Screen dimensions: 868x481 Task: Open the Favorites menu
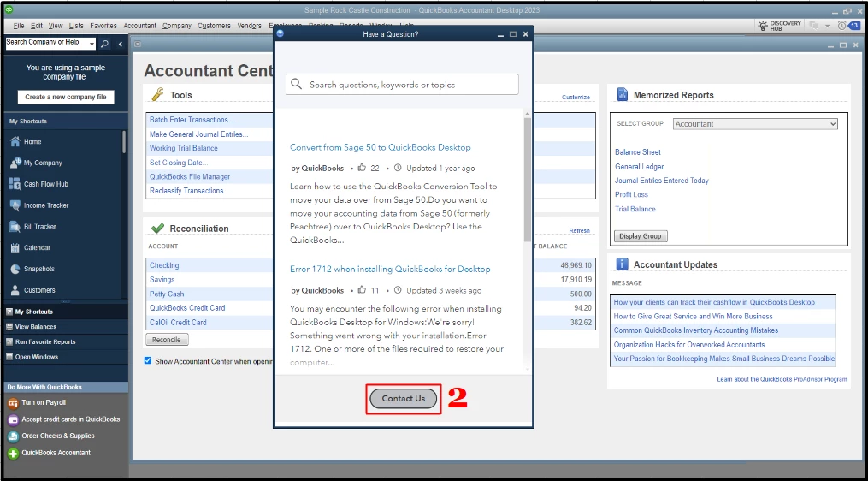pyautogui.click(x=103, y=26)
